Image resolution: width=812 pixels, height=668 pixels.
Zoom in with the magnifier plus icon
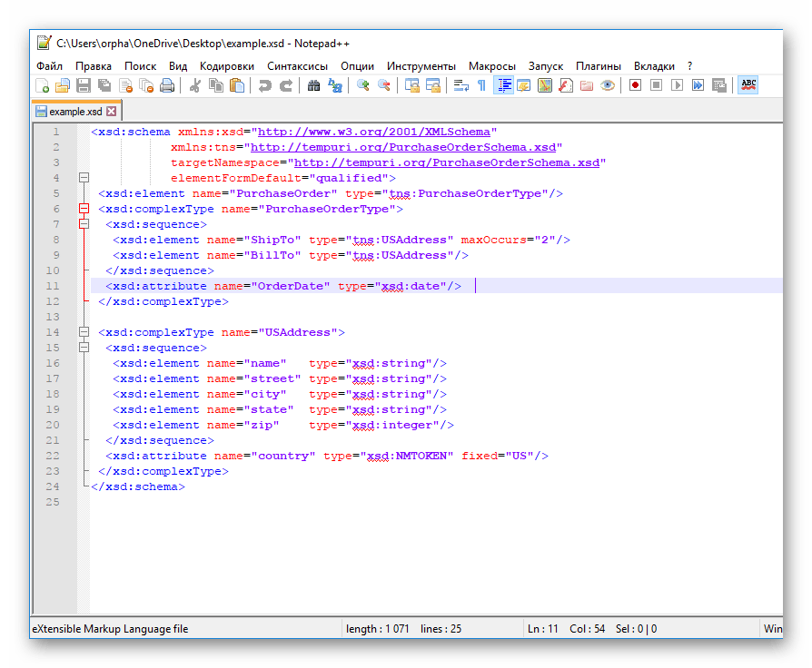coord(363,85)
